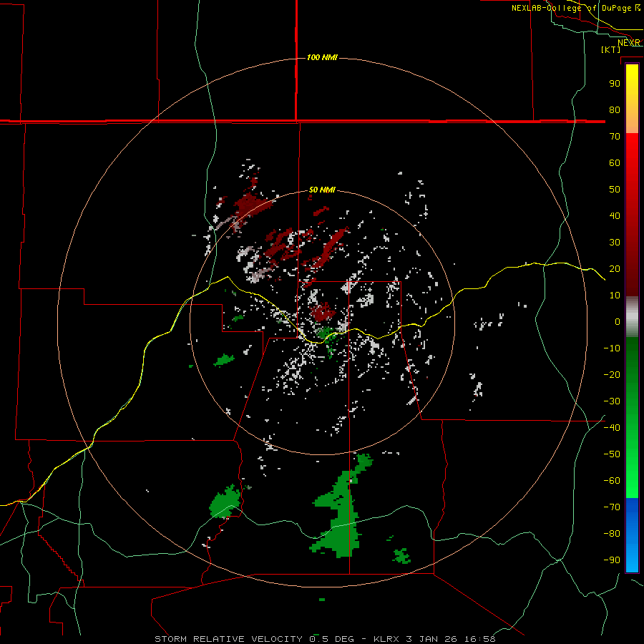Click the -50 value on velocity scale

(x=612, y=454)
